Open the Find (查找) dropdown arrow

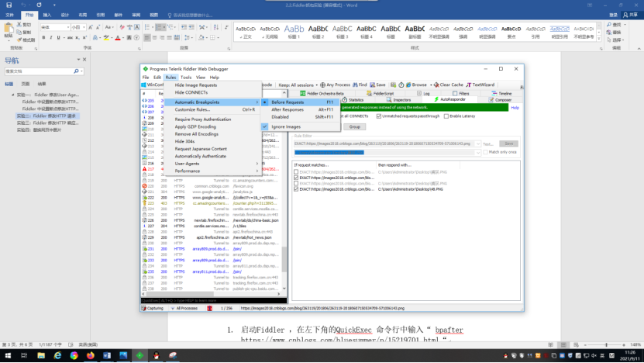pos(625,25)
